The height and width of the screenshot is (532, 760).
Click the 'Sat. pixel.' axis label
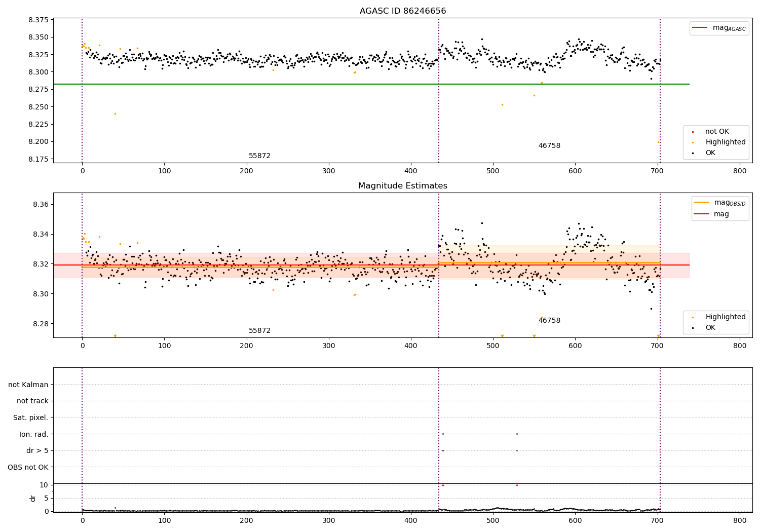pyautogui.click(x=30, y=417)
